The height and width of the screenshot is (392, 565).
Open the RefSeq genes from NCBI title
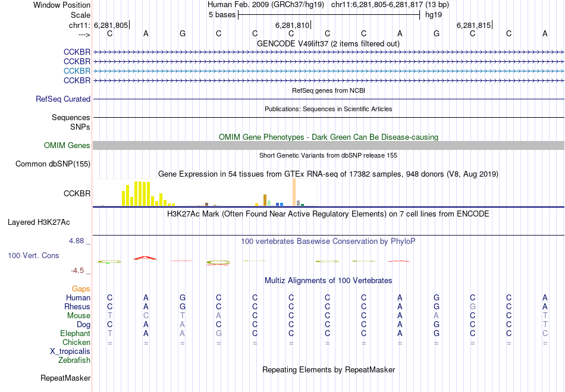[x=328, y=90]
